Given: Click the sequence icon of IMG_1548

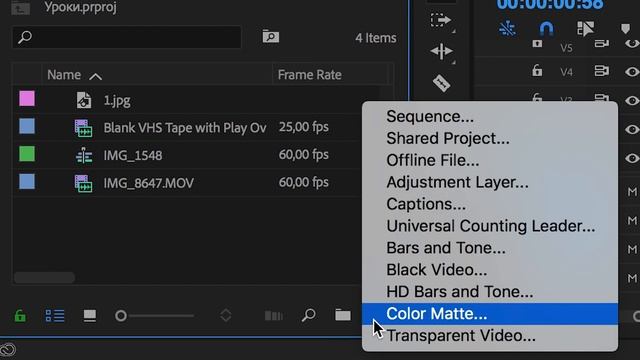Looking at the screenshot, I should [x=84, y=156].
